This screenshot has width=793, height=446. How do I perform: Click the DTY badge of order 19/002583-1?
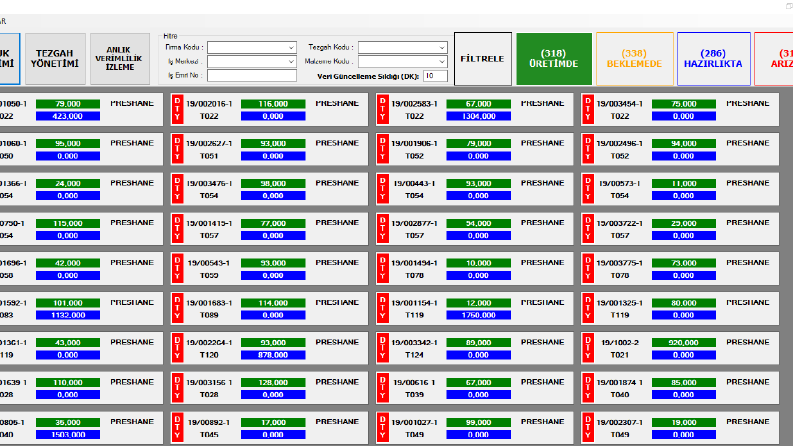tap(382, 109)
